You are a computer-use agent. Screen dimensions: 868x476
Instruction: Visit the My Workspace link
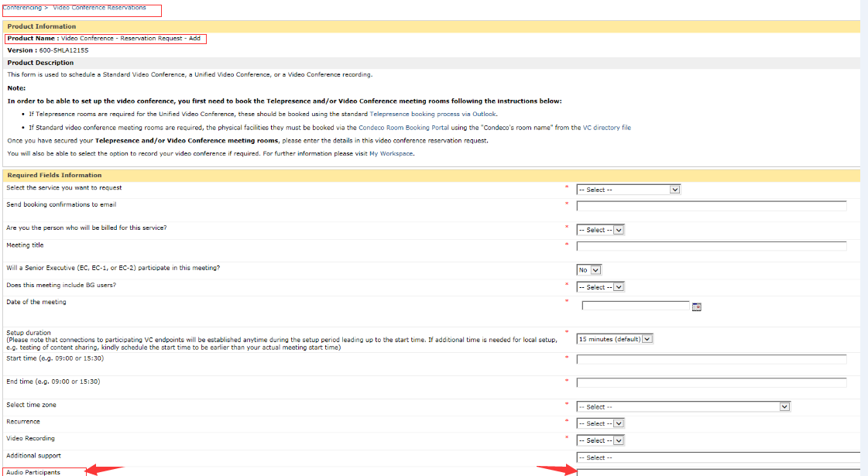tap(391, 154)
